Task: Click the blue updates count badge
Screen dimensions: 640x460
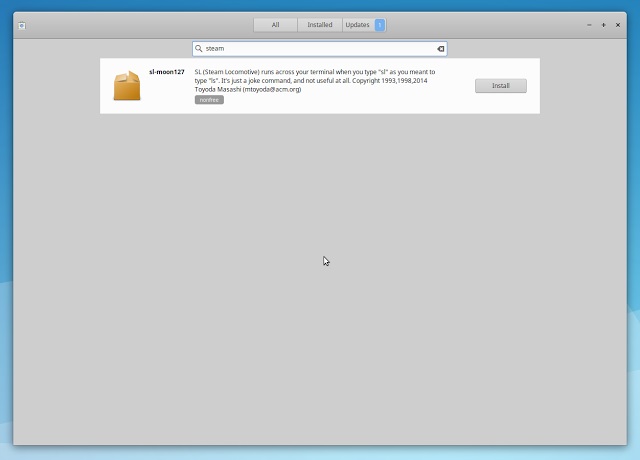Action: (x=380, y=25)
